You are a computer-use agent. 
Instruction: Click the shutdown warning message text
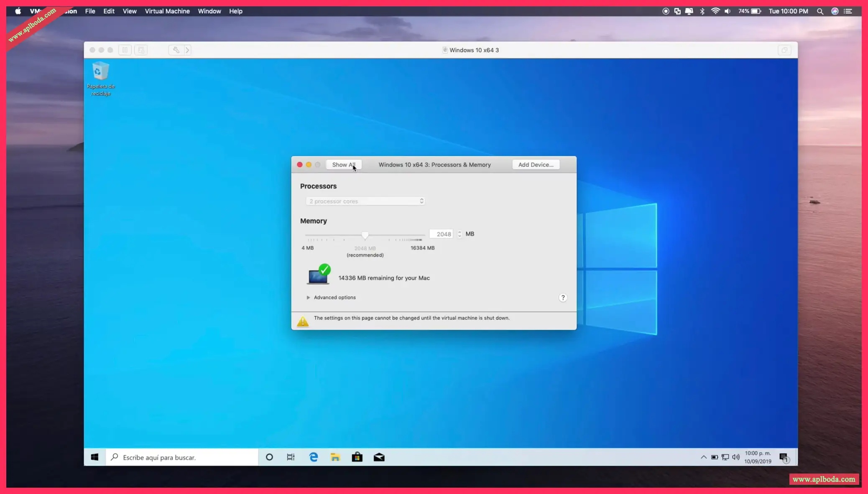tap(412, 318)
